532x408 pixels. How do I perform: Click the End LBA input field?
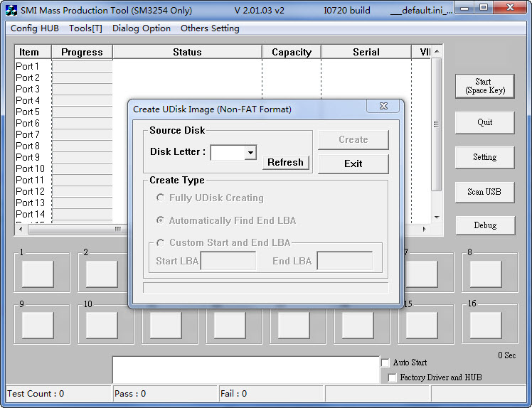344,260
